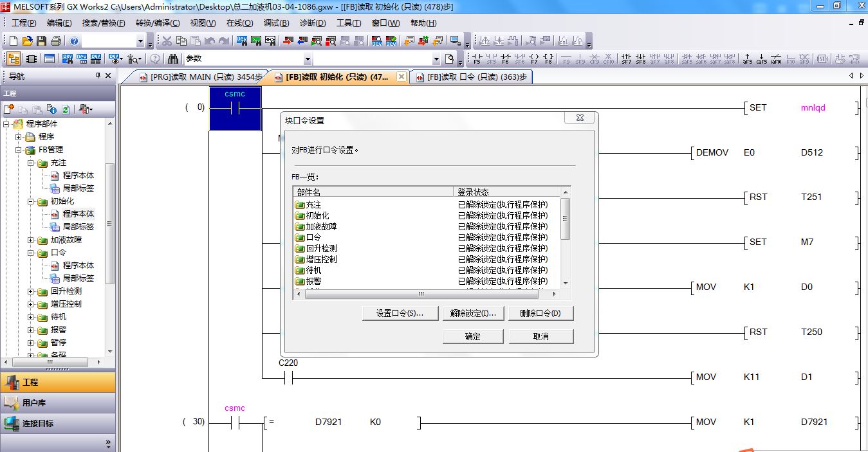Insert coil using F7 icon
The image size is (868, 452).
click(534, 59)
